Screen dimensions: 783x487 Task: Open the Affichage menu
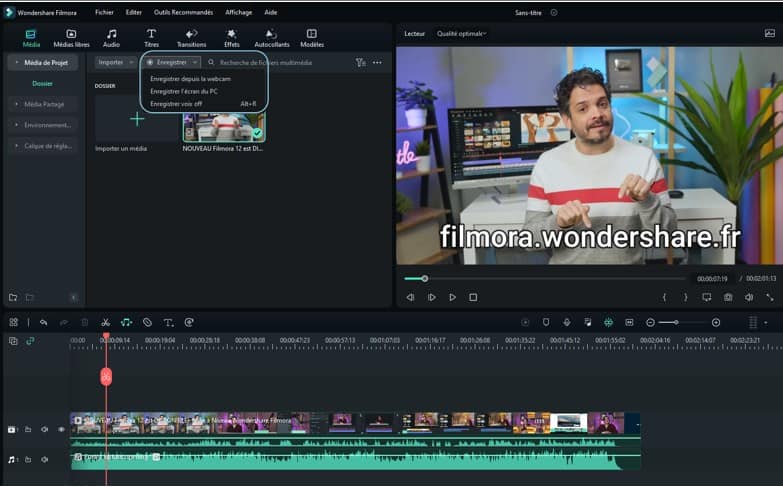tap(238, 12)
